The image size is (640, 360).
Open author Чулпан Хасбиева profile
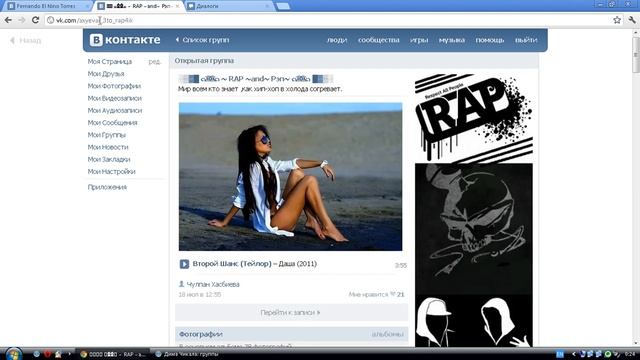coord(213,284)
